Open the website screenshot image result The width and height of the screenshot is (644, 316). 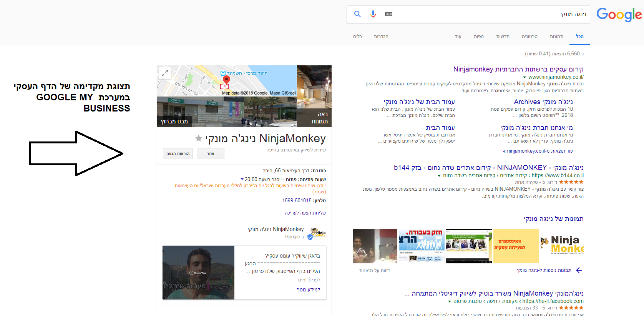[x=469, y=246]
